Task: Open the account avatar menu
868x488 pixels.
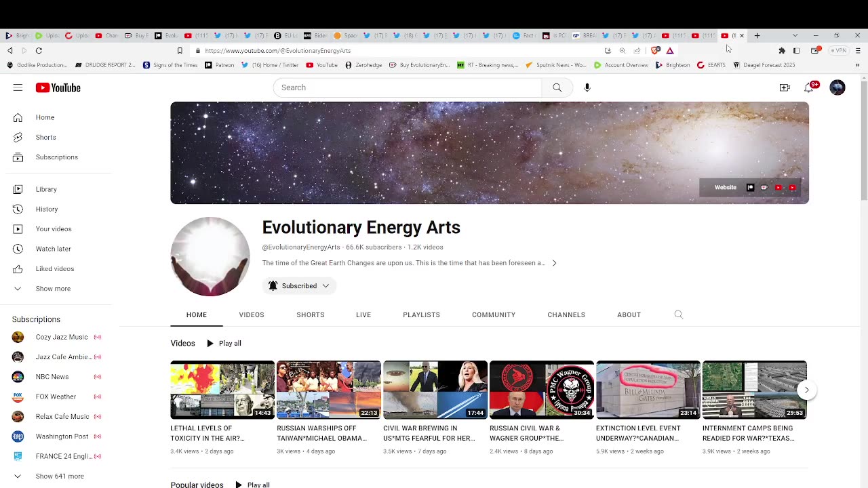Action: click(x=837, y=87)
